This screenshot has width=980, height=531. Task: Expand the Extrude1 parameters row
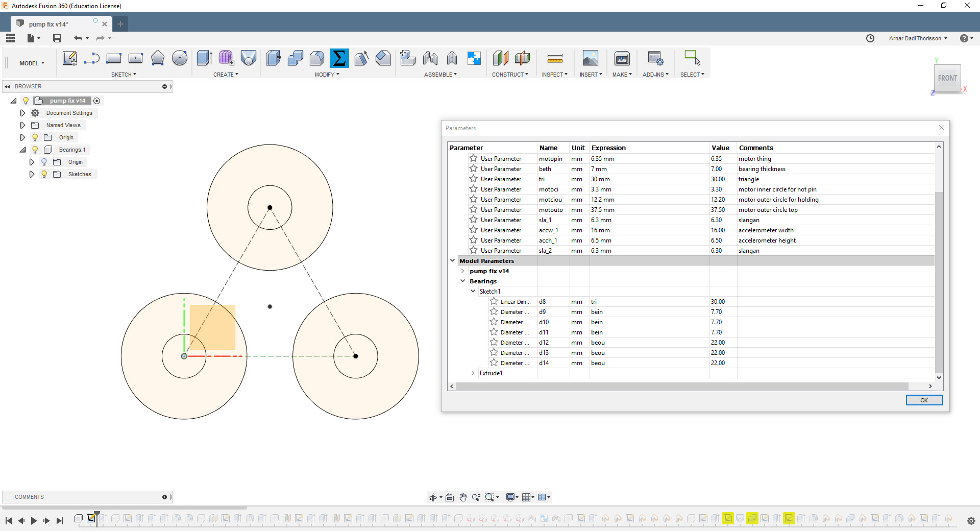coord(473,373)
